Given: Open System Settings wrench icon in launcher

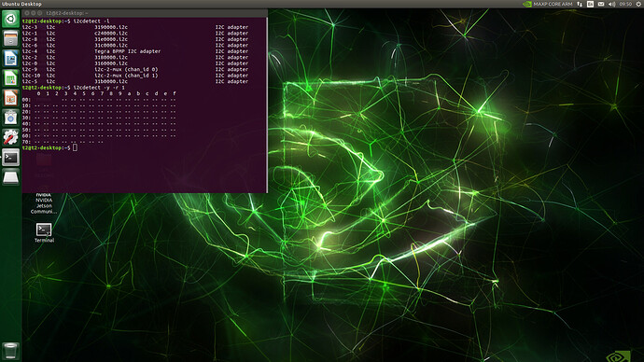Looking at the screenshot, I should click(10, 137).
